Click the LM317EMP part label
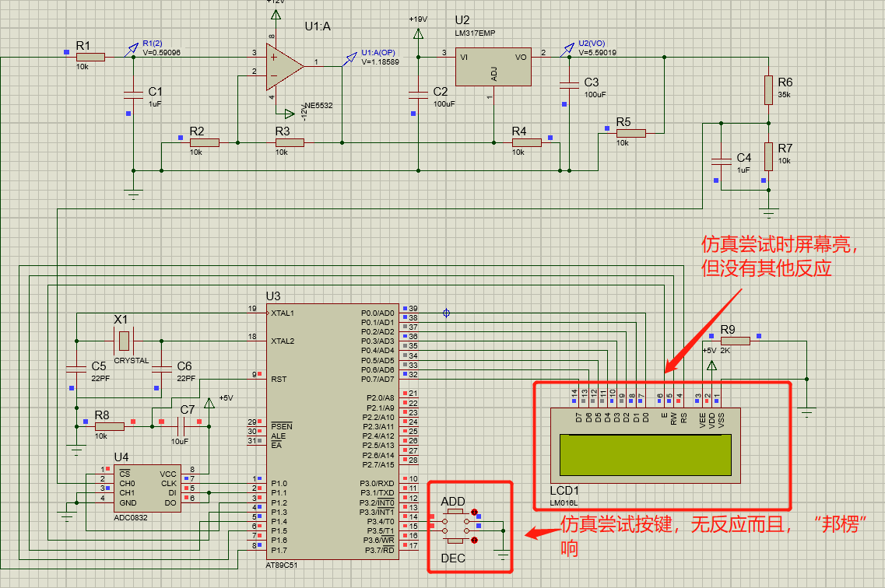 pyautogui.click(x=476, y=33)
